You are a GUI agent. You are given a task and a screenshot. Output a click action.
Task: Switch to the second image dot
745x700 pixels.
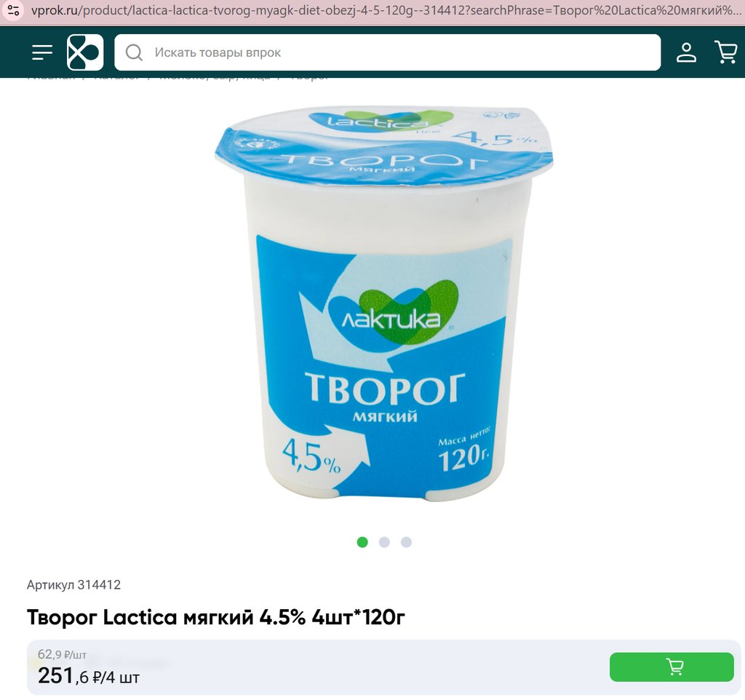tap(384, 542)
